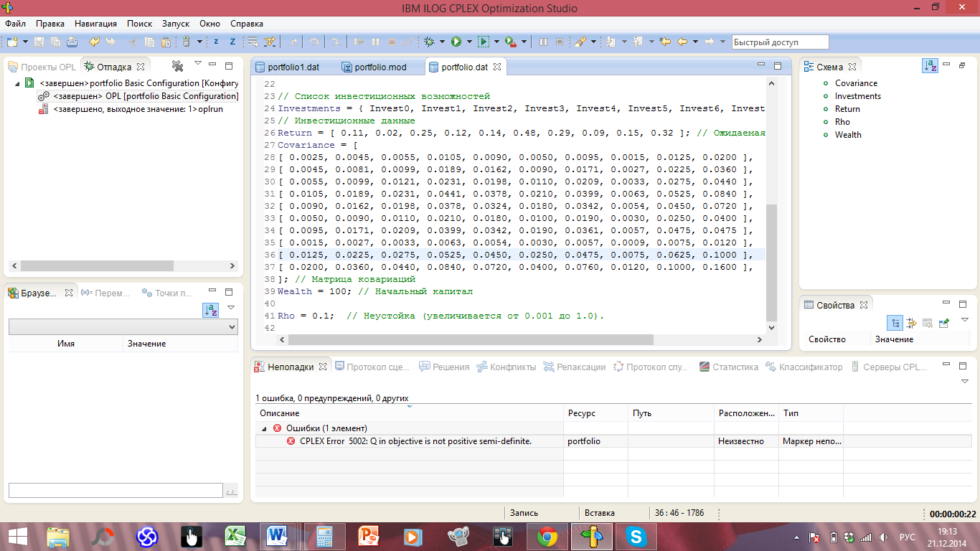Switch to the portfolio.mod editor tab
The image size is (980, 551).
pos(374,67)
